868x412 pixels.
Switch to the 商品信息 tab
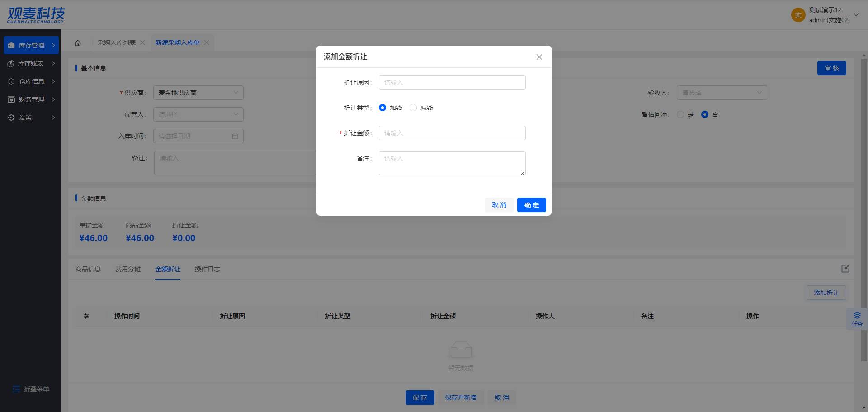88,269
